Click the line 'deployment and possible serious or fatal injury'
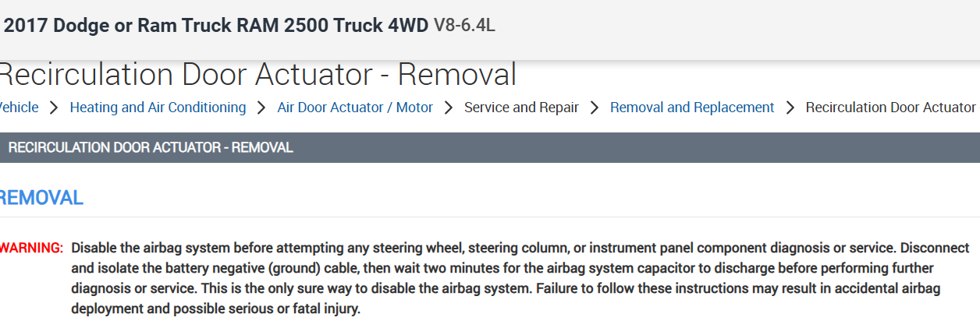Image resolution: width=980 pixels, height=328 pixels. coord(215,309)
